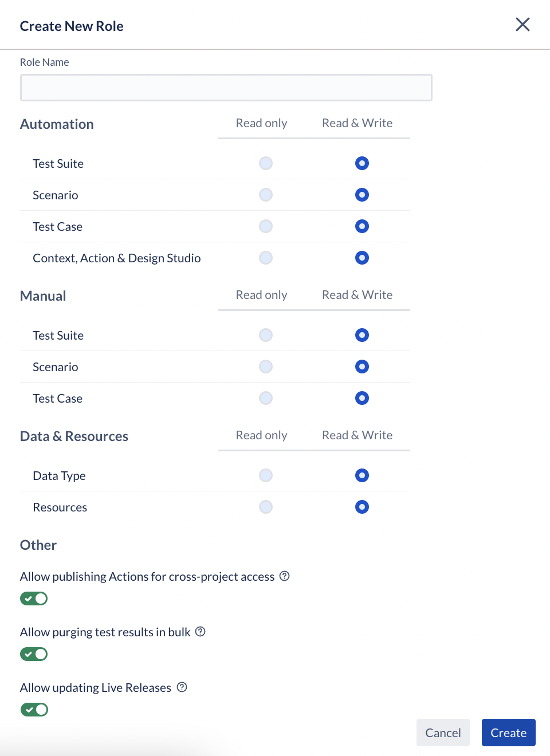Click help icon next to purging test results
Screen dimensions: 550x756
pyautogui.click(x=200, y=632)
